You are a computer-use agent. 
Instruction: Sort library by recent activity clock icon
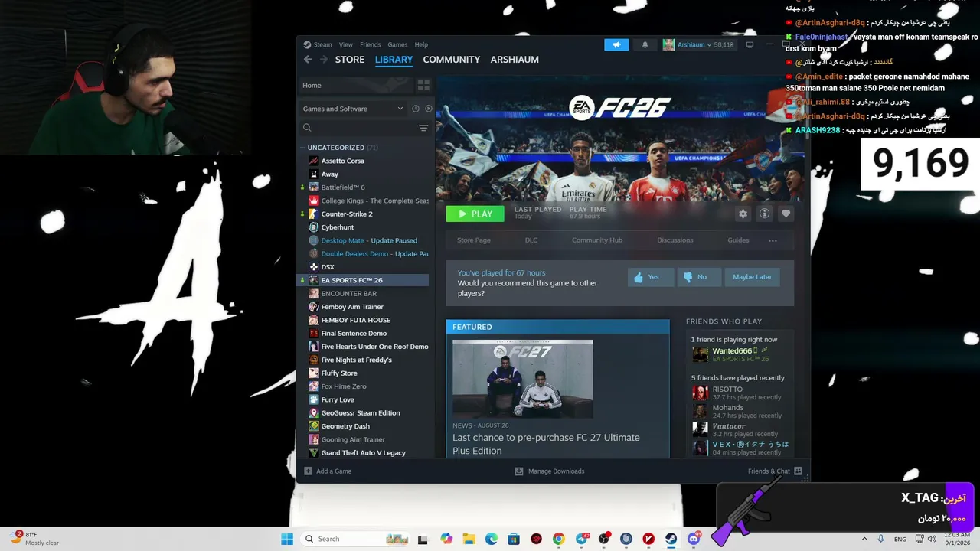pyautogui.click(x=416, y=109)
